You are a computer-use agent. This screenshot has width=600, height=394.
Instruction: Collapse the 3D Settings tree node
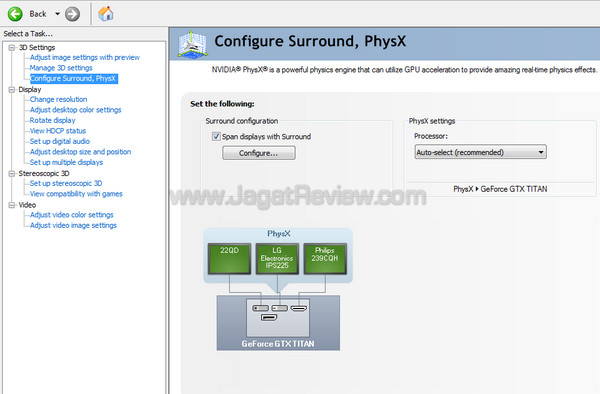12,47
